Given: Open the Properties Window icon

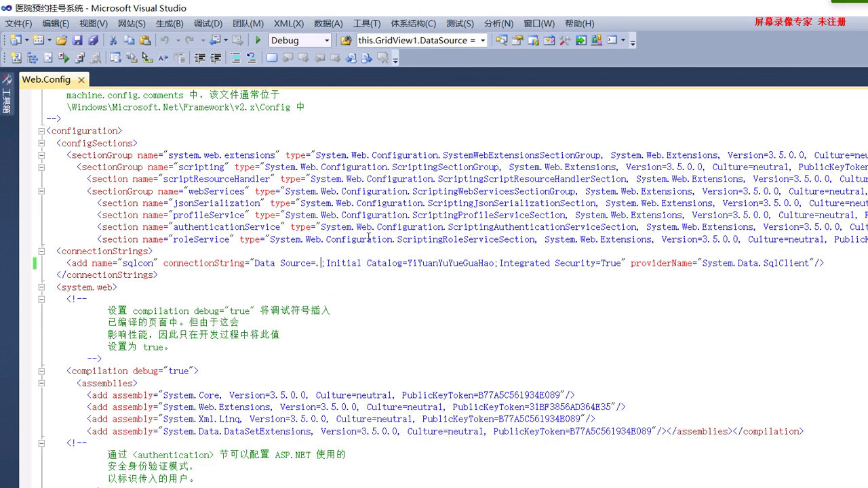Looking at the screenshot, I should [517, 41].
